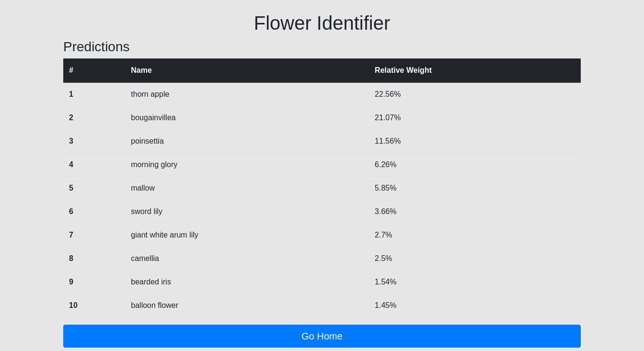
Task: Select the thorn apple row name
Action: click(150, 94)
